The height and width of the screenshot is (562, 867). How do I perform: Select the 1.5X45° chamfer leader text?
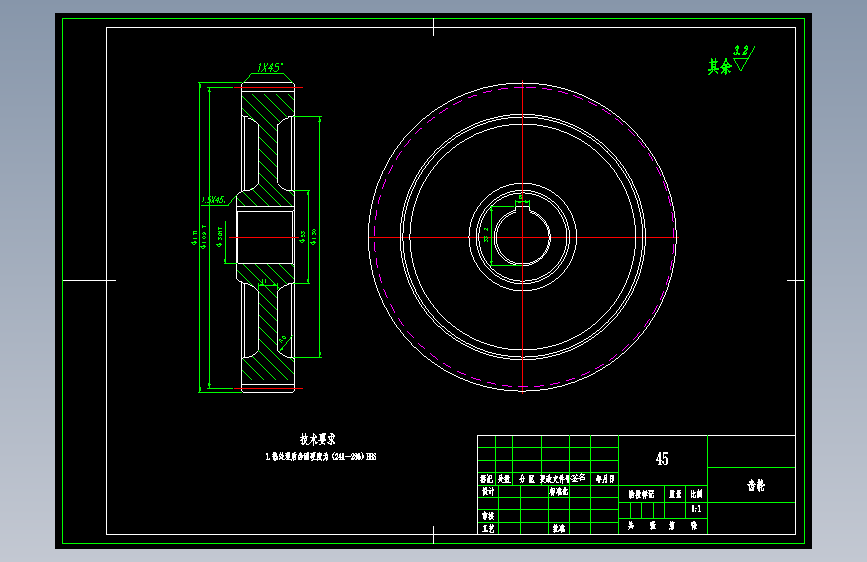coord(213,200)
